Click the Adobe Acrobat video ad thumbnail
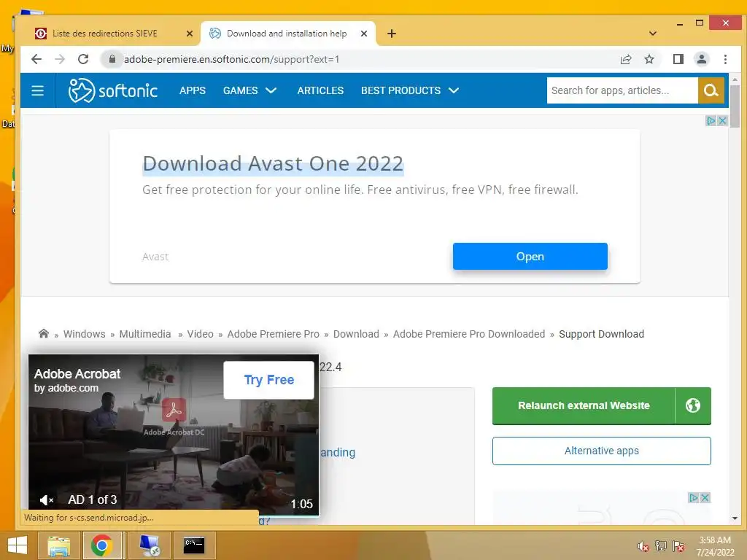The height and width of the screenshot is (560, 747). click(174, 435)
